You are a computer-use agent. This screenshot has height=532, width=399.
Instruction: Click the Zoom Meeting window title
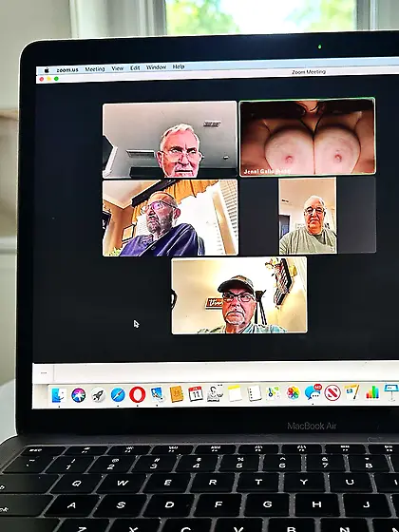[x=309, y=72]
